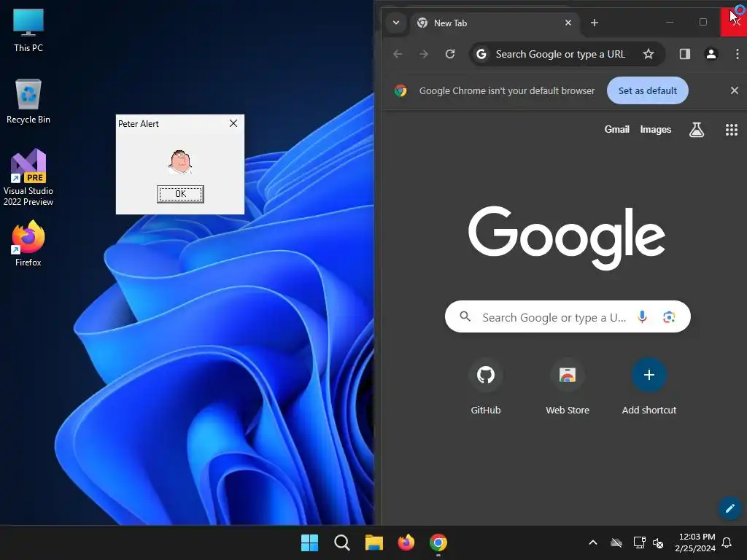Toggle Chrome side panel
This screenshot has height=560, width=747.
coord(684,54)
